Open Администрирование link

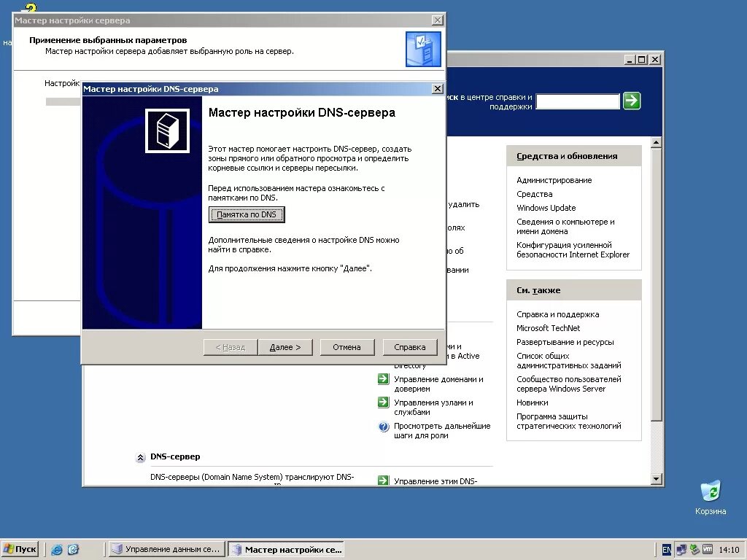point(554,180)
